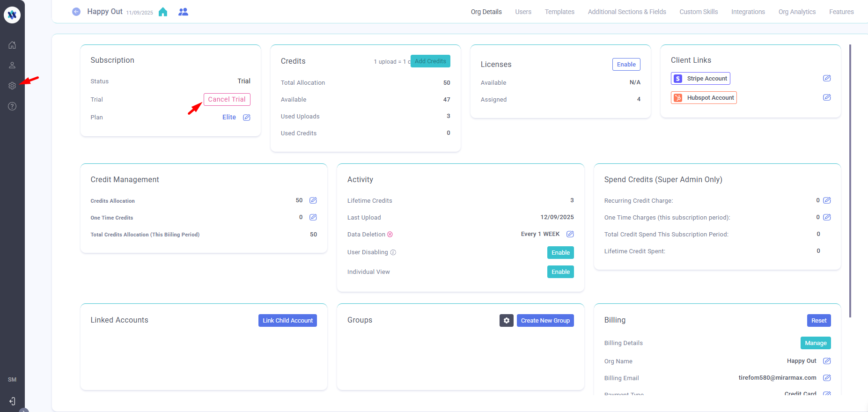Click the users group icon in header

click(x=183, y=12)
